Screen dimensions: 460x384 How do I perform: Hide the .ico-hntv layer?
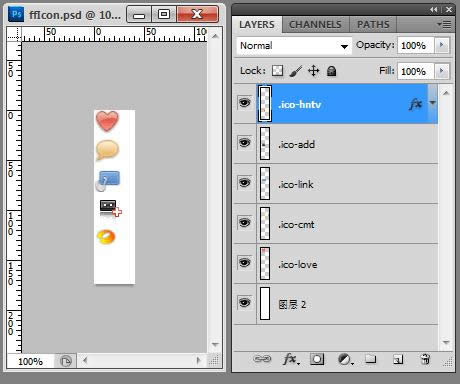click(244, 102)
